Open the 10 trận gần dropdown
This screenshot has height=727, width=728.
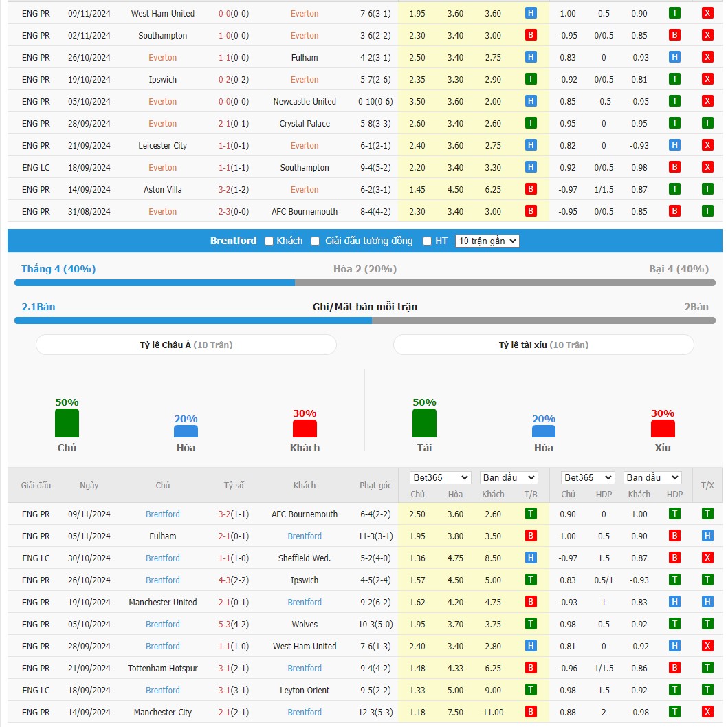[x=487, y=241]
